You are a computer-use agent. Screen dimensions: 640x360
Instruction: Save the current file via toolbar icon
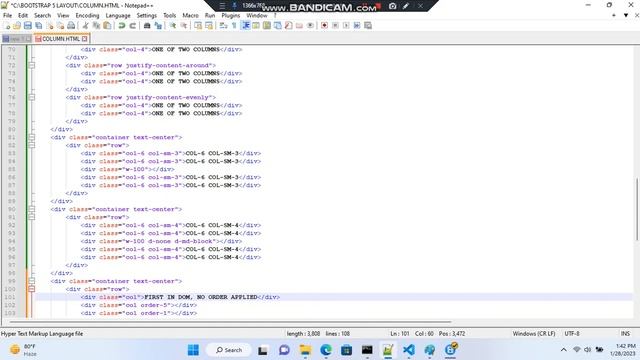tap(28, 25)
